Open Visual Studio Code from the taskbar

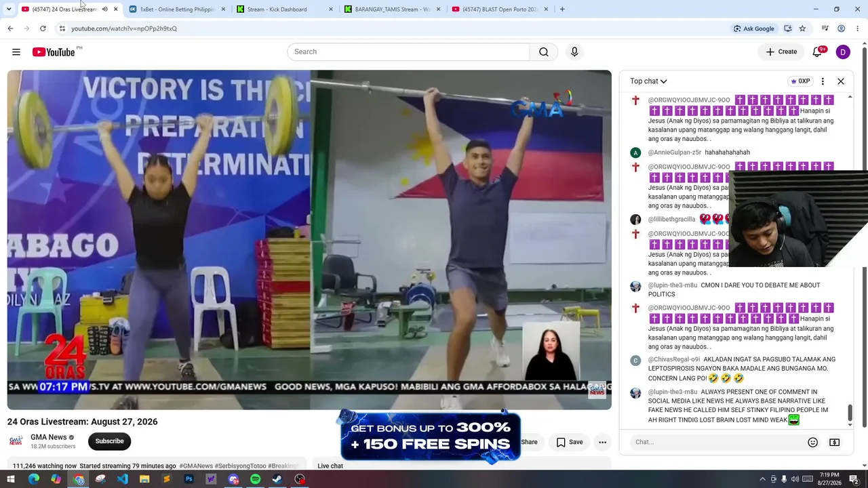click(122, 479)
